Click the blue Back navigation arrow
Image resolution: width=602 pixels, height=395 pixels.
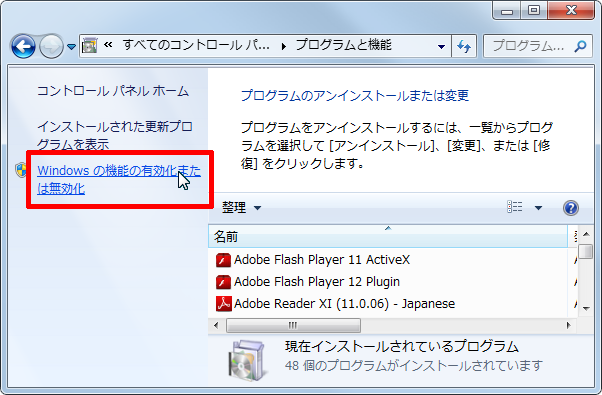[x=23, y=47]
